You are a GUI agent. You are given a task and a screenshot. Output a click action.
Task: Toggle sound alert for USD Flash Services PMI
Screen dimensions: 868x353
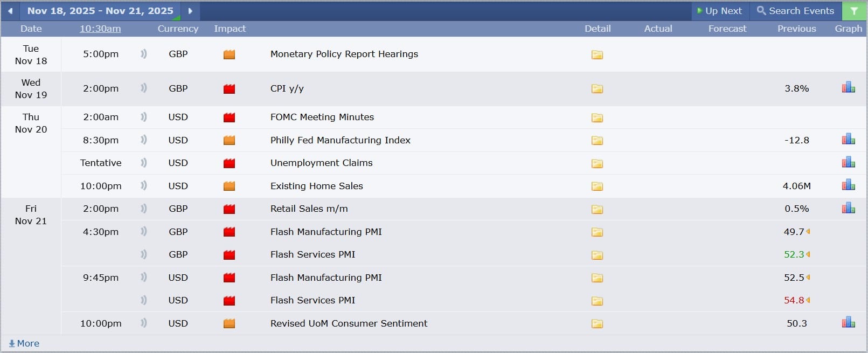143,300
